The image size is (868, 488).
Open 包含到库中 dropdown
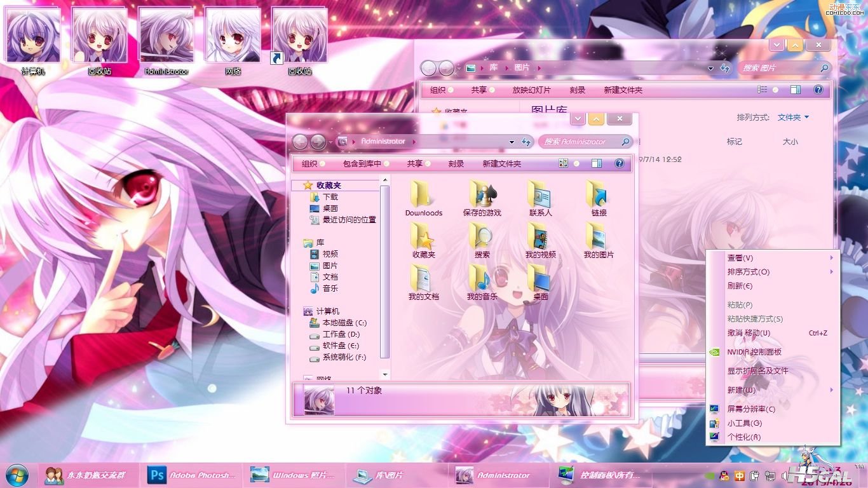pos(366,163)
